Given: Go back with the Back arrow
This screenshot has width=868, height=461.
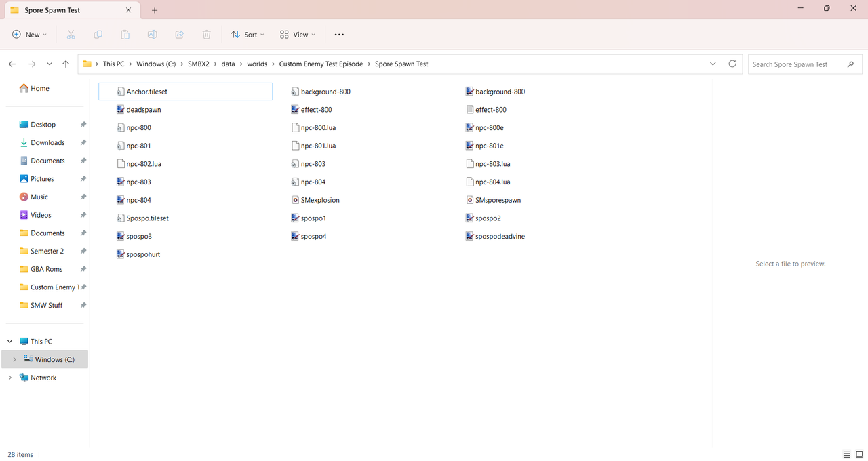Looking at the screenshot, I should [x=12, y=64].
